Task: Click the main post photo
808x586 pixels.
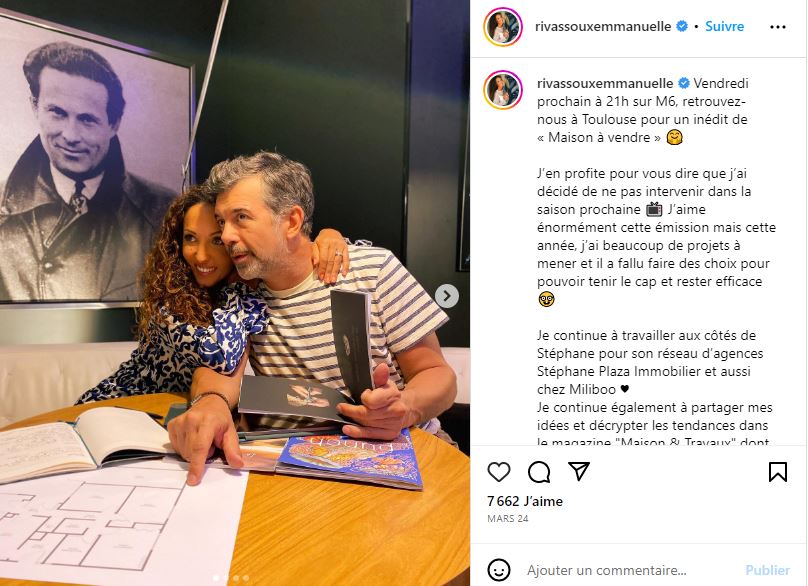Action: 235,293
